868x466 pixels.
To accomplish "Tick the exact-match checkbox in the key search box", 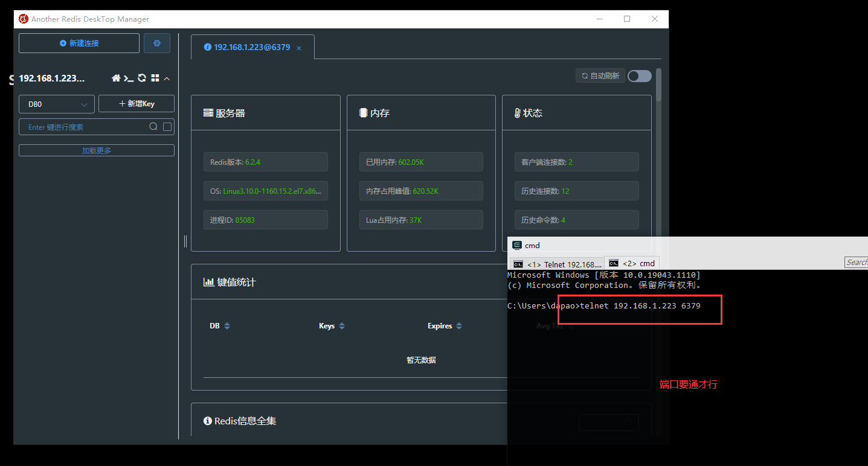I will point(168,127).
